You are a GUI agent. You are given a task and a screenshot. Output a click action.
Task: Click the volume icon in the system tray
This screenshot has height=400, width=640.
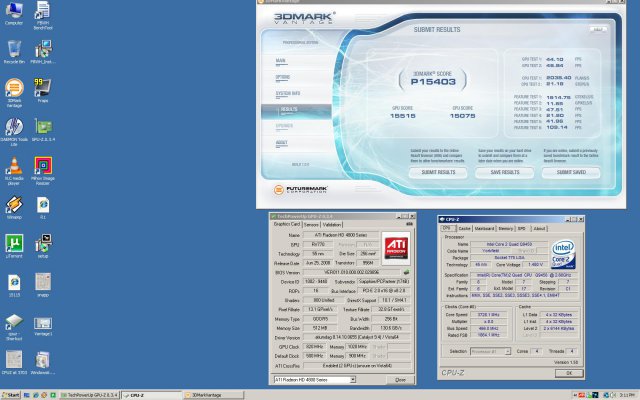click(x=613, y=395)
